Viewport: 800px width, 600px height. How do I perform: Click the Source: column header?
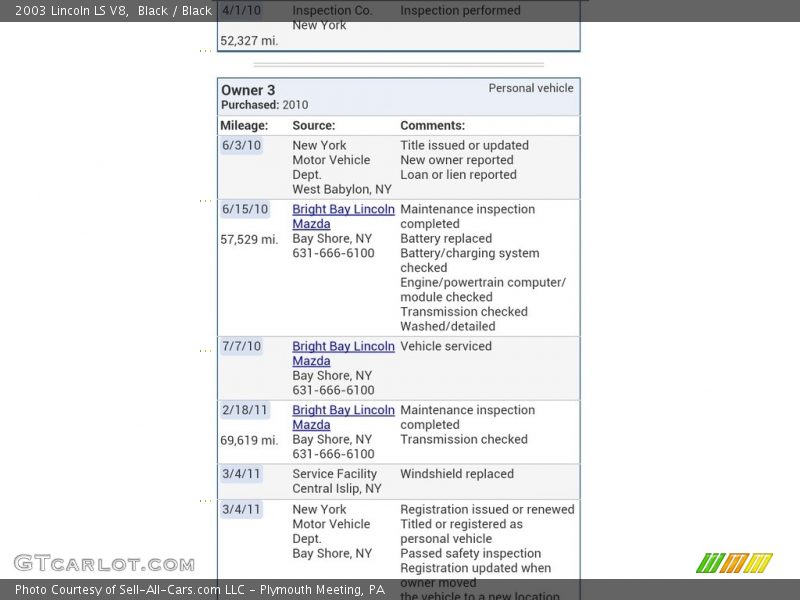coord(313,126)
